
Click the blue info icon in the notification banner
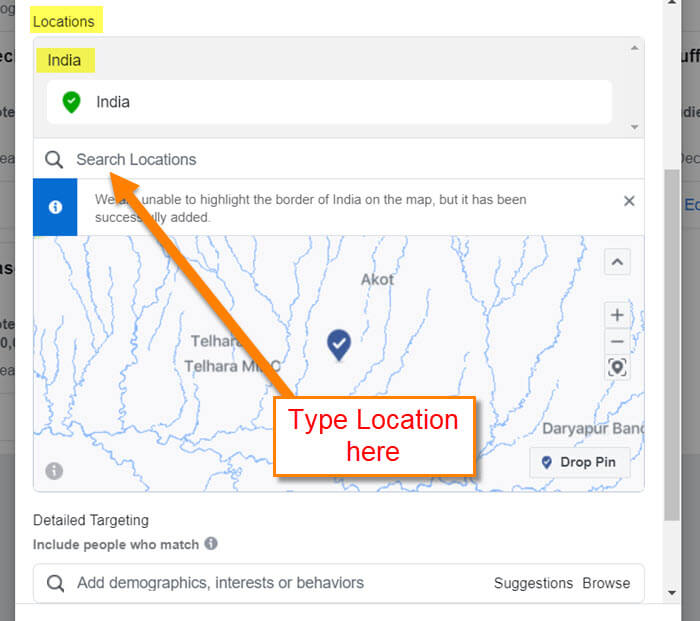coord(55,207)
